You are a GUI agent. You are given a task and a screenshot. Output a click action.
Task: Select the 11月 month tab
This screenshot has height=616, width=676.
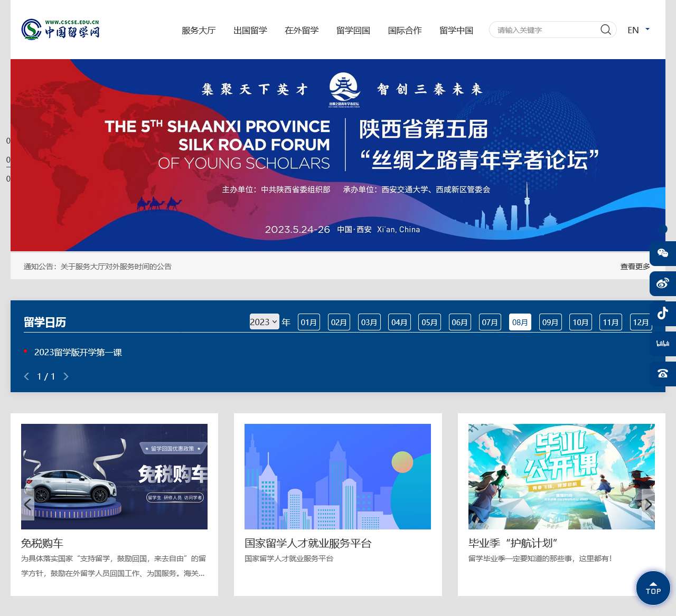tap(611, 322)
